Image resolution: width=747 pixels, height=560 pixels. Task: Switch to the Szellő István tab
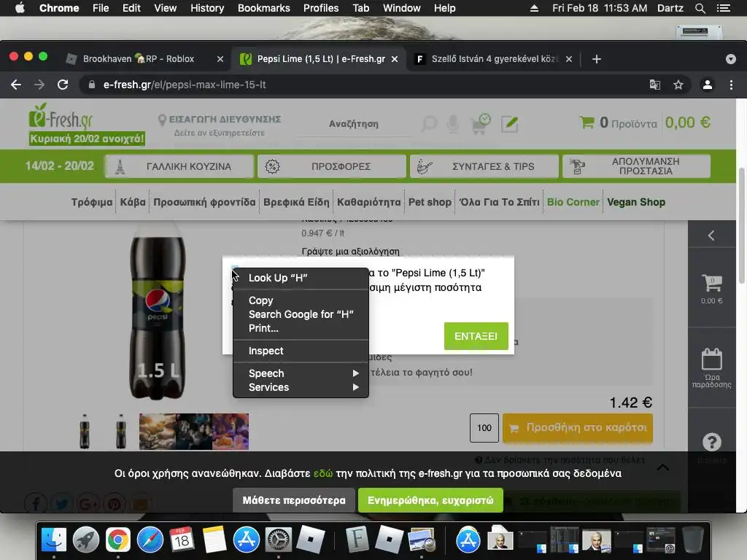pos(495,59)
